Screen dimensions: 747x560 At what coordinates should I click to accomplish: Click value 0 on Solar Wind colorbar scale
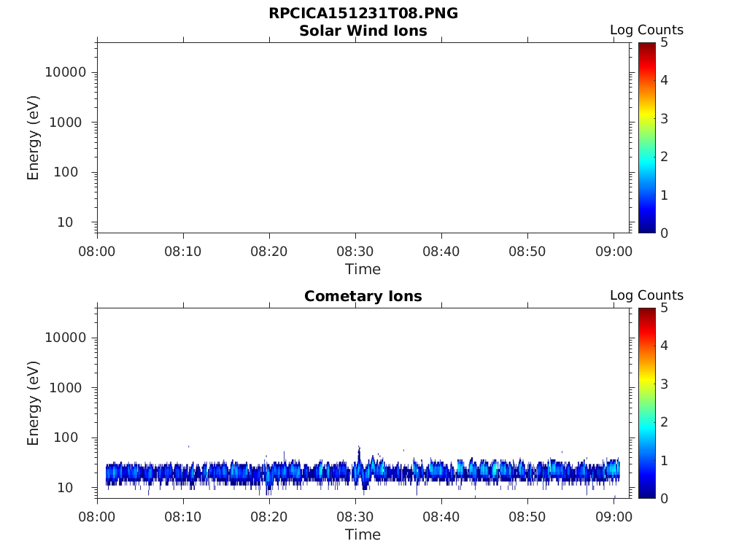[664, 233]
